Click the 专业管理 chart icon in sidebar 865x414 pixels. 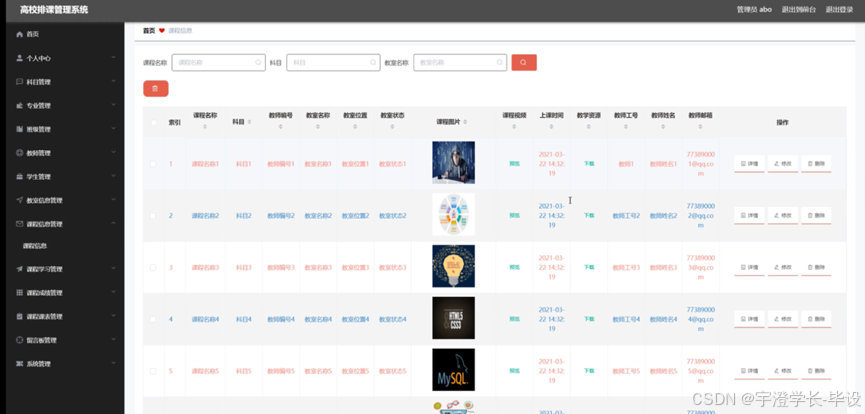point(20,105)
